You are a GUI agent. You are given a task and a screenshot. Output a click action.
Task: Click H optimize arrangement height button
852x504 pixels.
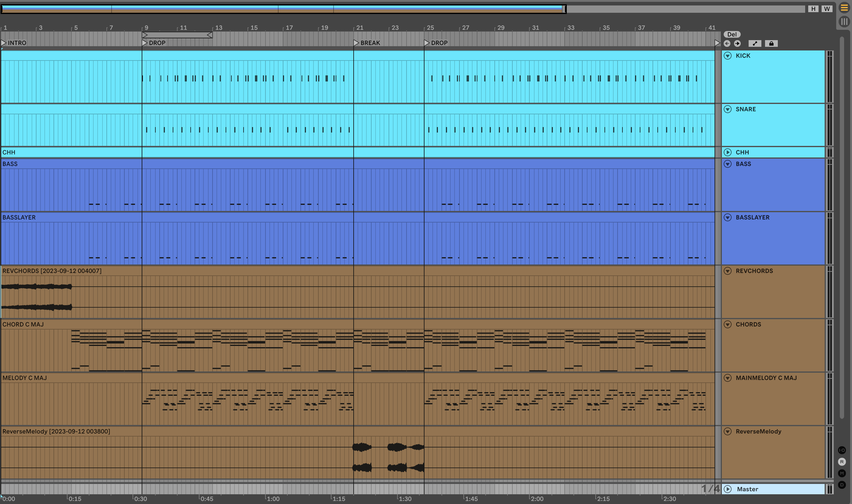[813, 9]
